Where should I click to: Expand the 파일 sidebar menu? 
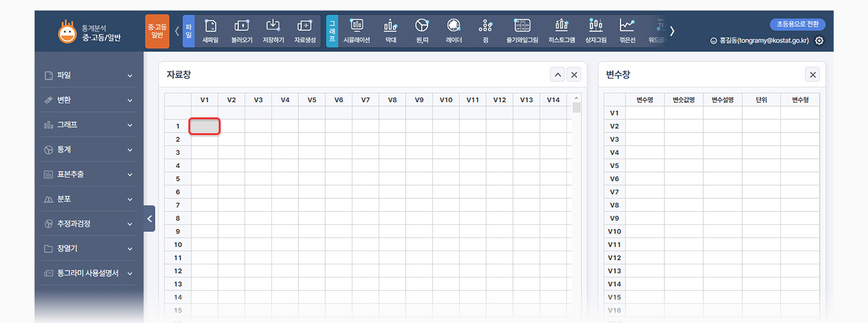pos(89,75)
